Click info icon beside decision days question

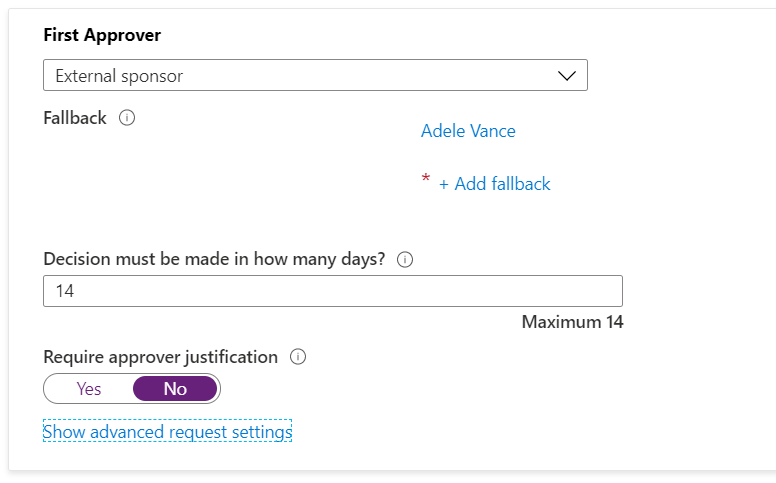pos(405,260)
